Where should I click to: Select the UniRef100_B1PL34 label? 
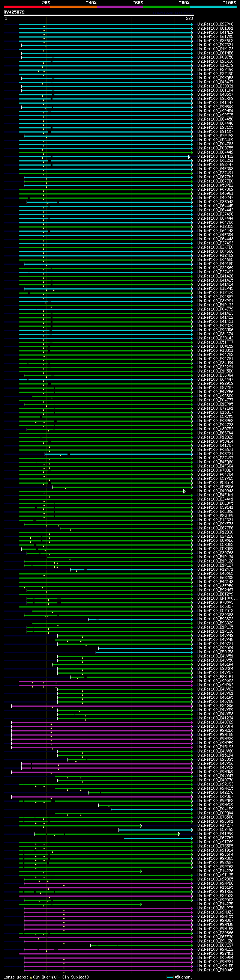tap(215, 557)
